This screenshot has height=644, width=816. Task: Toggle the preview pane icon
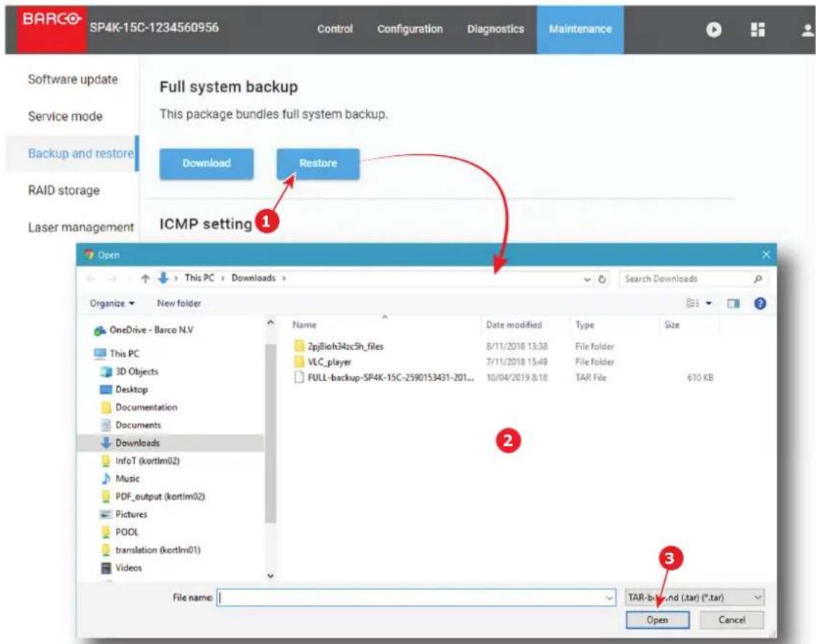coord(733,303)
